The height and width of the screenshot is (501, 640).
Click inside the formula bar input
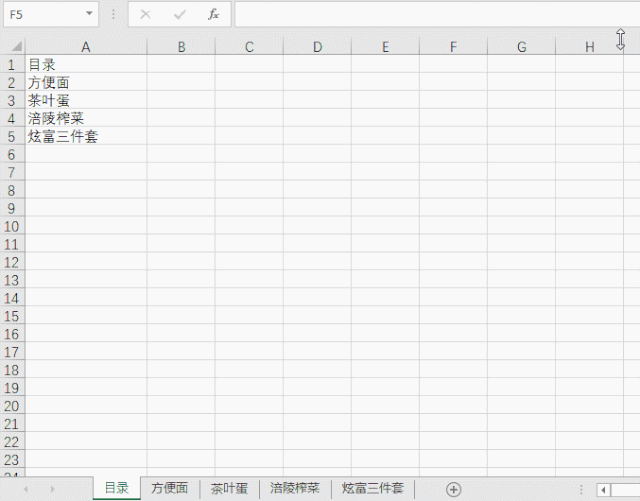coord(420,15)
